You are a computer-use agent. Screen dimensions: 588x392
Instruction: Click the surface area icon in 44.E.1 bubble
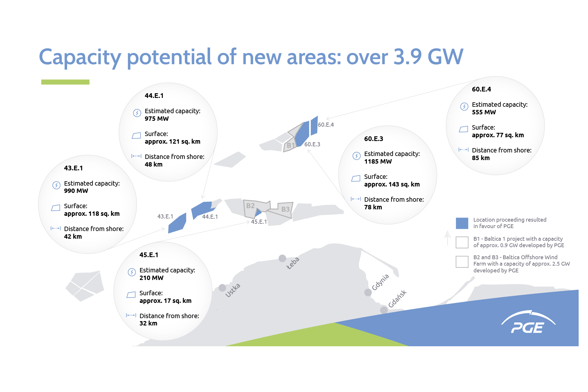[137, 135]
